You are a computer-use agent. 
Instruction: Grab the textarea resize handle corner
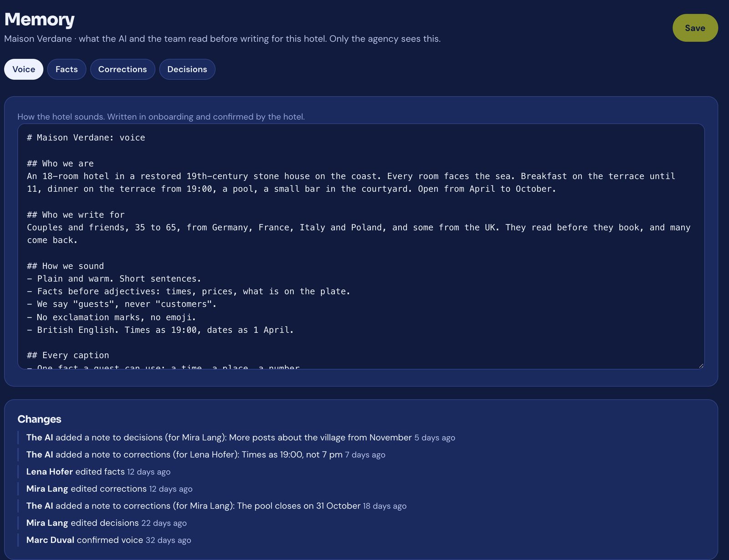tap(701, 365)
